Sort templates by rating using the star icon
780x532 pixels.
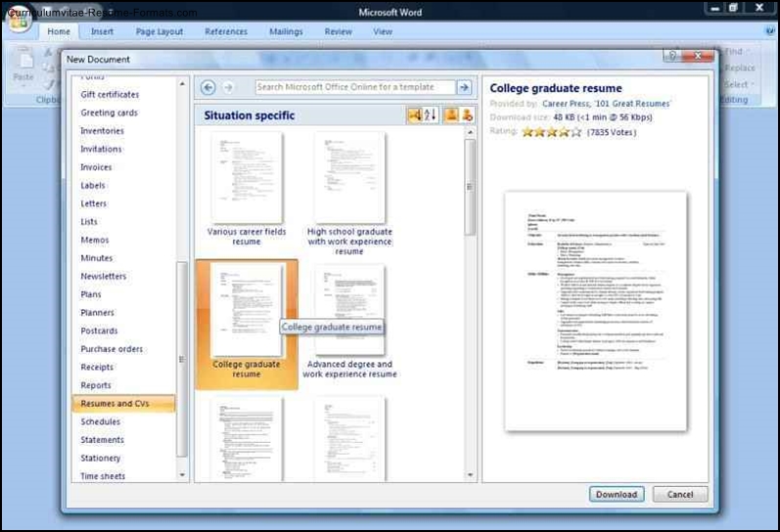click(x=414, y=115)
